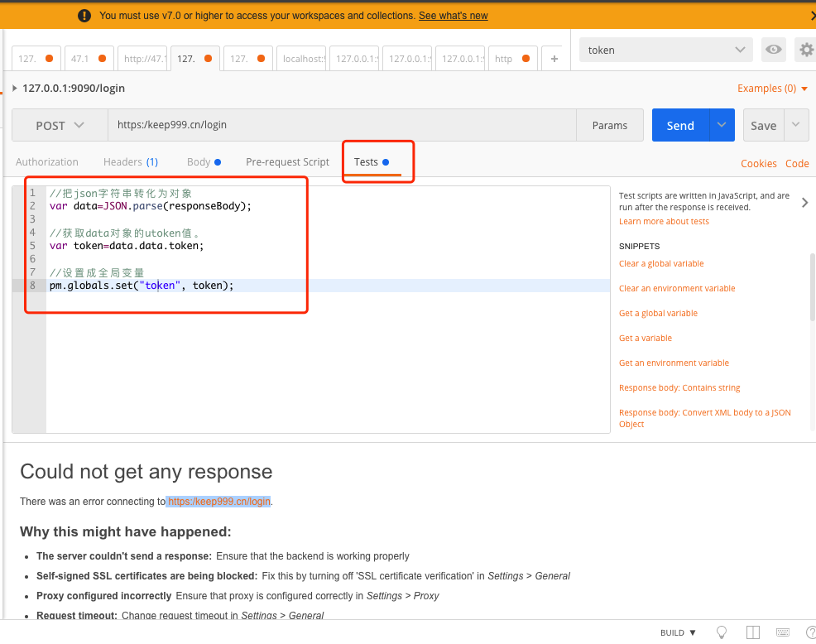Open the BUILD mode menu
The width and height of the screenshot is (816, 644).
coord(678,632)
